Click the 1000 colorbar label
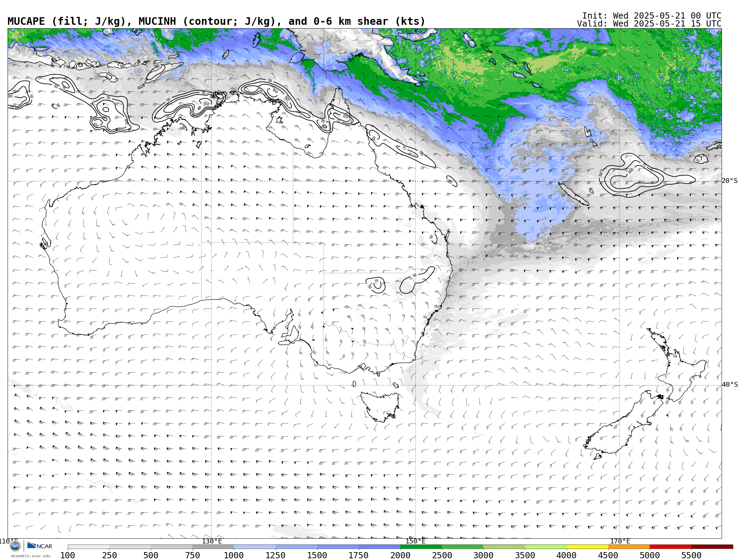 (x=234, y=556)
